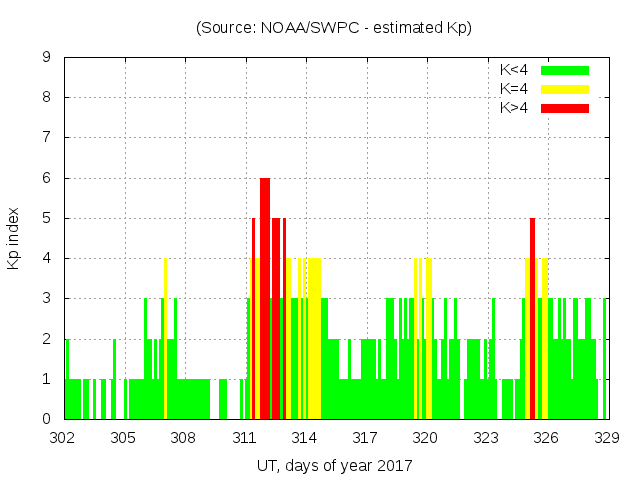
Task: Click the green K<4 legend swatch
Action: pyautogui.click(x=565, y=70)
